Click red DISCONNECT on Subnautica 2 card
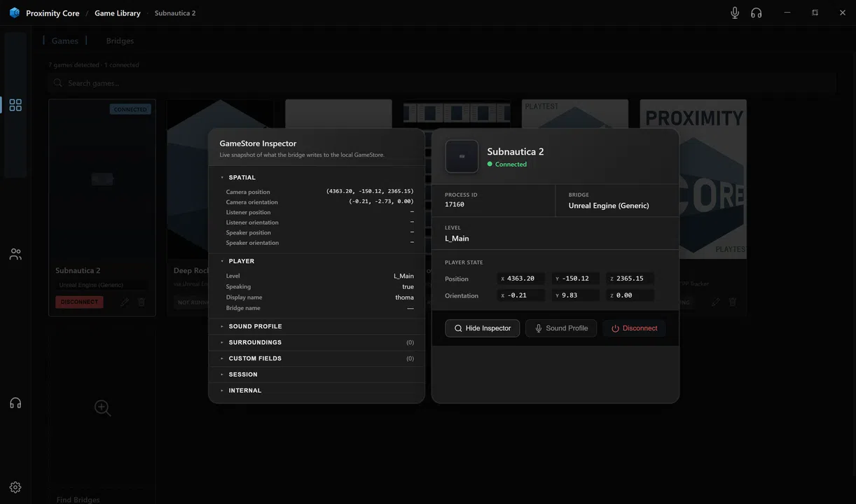Viewport: 856px width, 504px height. click(x=79, y=302)
